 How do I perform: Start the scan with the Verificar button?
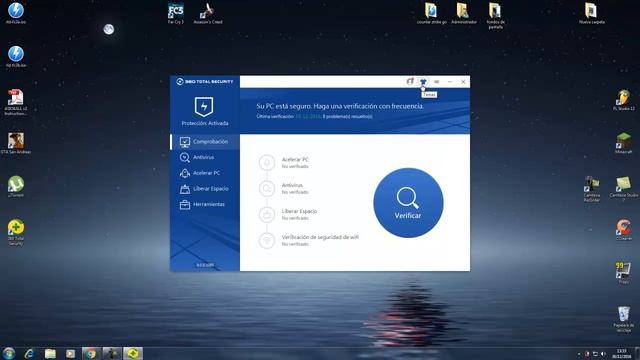point(408,203)
